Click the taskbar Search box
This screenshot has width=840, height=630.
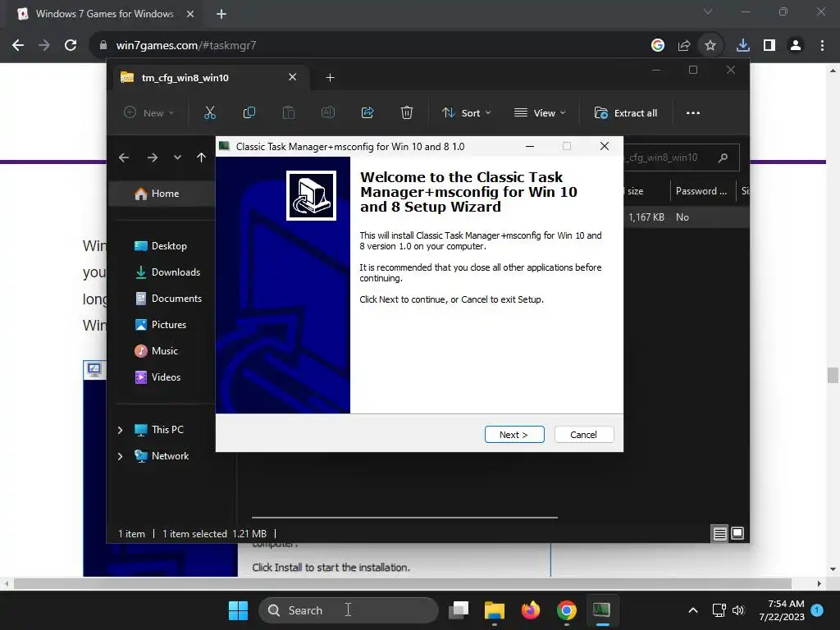click(348, 610)
